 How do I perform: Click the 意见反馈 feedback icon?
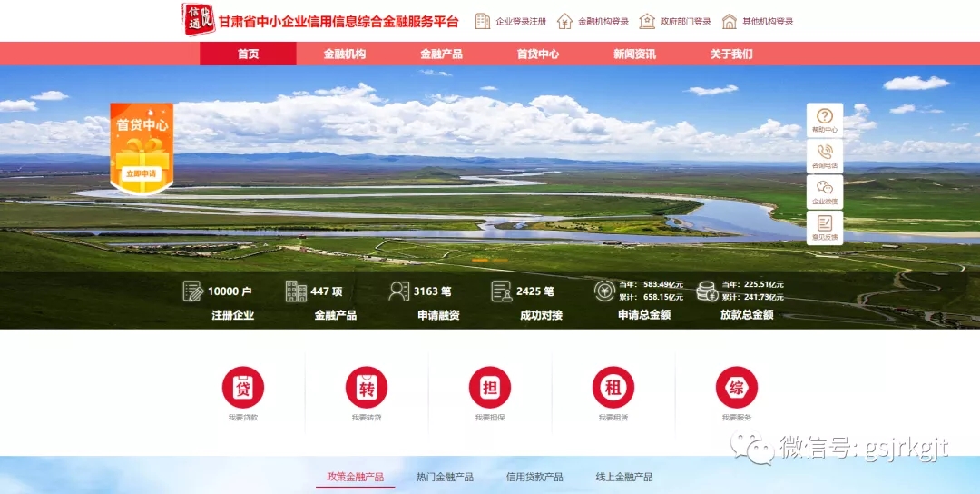[824, 228]
